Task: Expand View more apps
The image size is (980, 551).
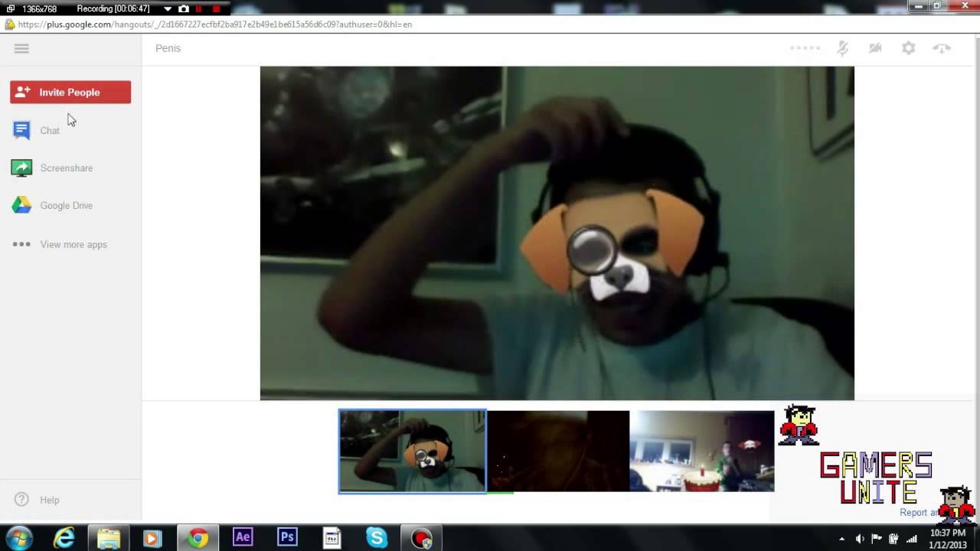Action: pos(60,244)
